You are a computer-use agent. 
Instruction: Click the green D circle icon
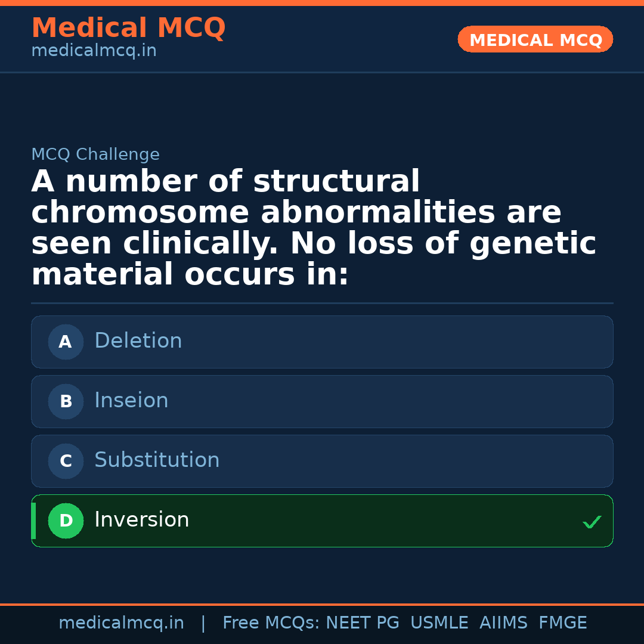coord(66,521)
